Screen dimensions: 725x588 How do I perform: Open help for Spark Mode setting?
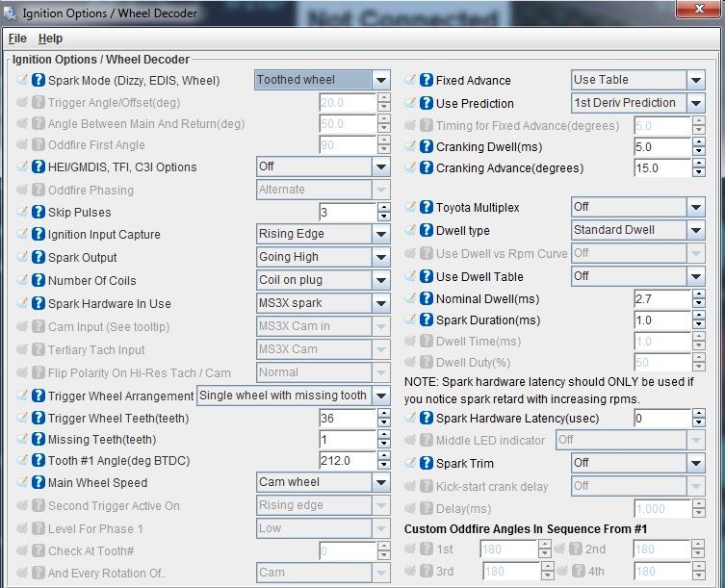[x=39, y=80]
